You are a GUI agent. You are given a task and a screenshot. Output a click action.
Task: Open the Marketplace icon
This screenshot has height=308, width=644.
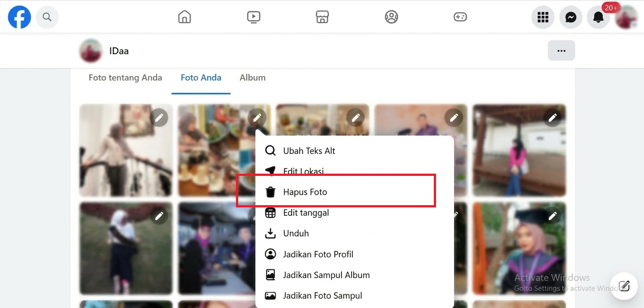tap(322, 17)
